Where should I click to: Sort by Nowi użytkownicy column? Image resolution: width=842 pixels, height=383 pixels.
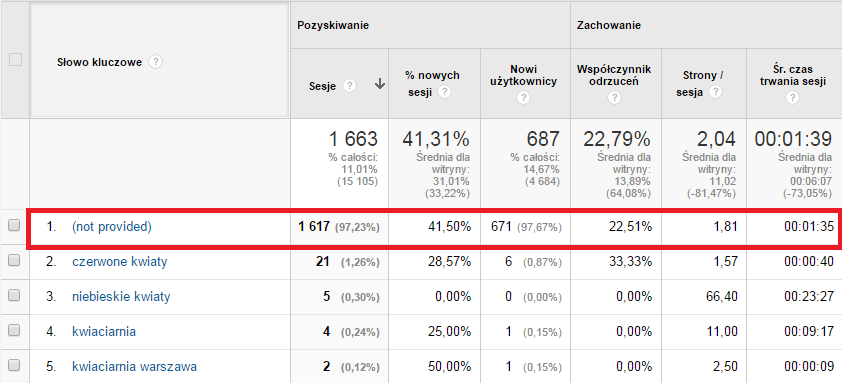click(525, 75)
